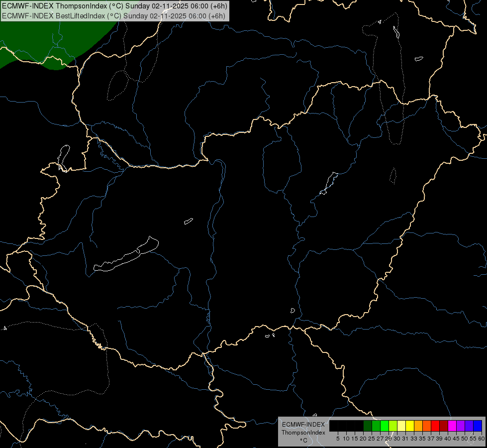The height and width of the screenshot is (448, 487).
Task: Click the orange 33–35 legend swatch
Action: click(418, 426)
